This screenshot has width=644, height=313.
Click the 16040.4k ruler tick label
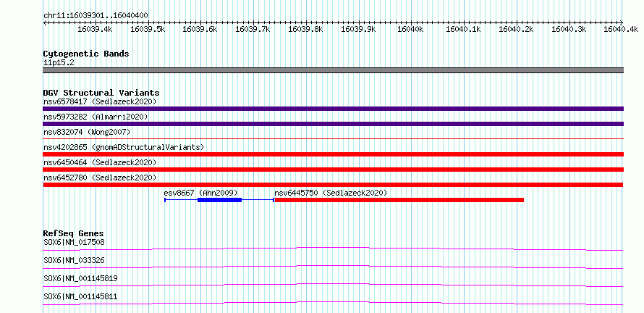click(x=621, y=29)
